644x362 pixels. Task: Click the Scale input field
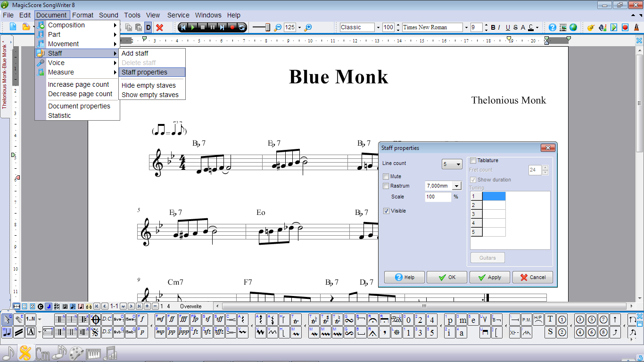coord(438,197)
